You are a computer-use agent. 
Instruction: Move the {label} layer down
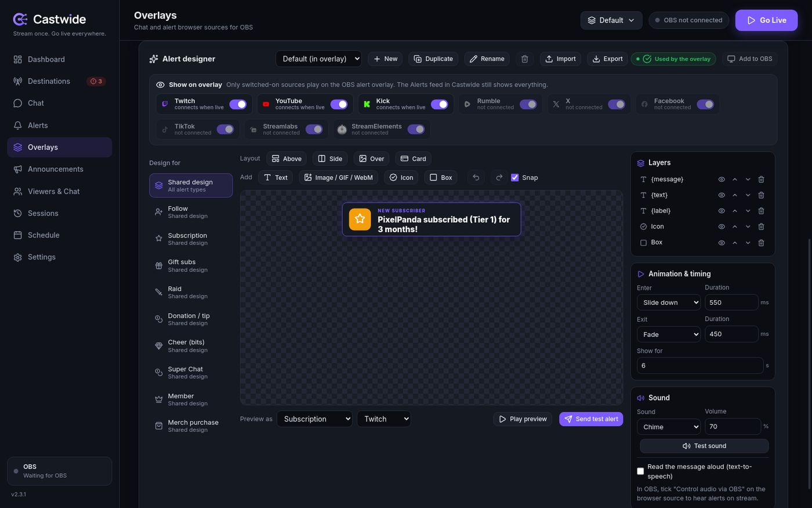[748, 211]
